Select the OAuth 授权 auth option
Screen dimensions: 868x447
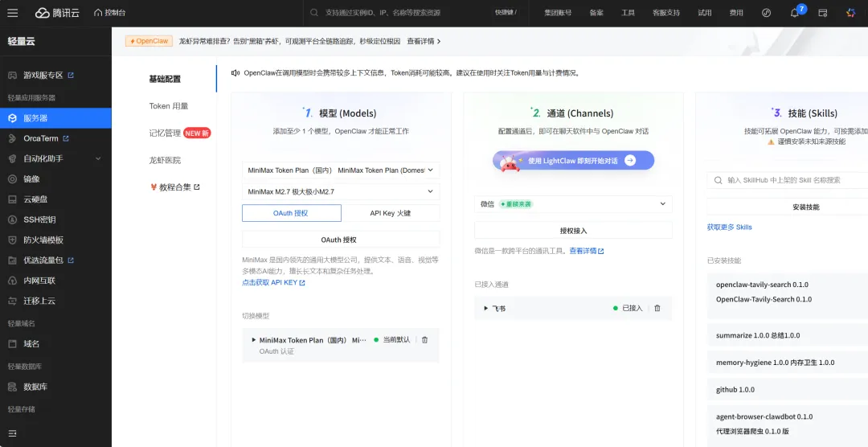tap(291, 213)
